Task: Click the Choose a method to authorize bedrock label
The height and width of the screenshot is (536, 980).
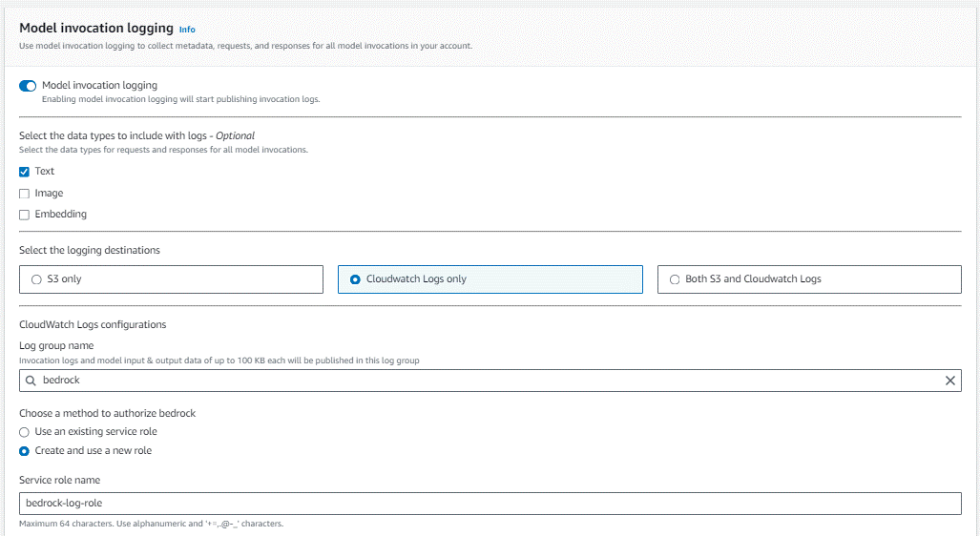Action: point(107,413)
